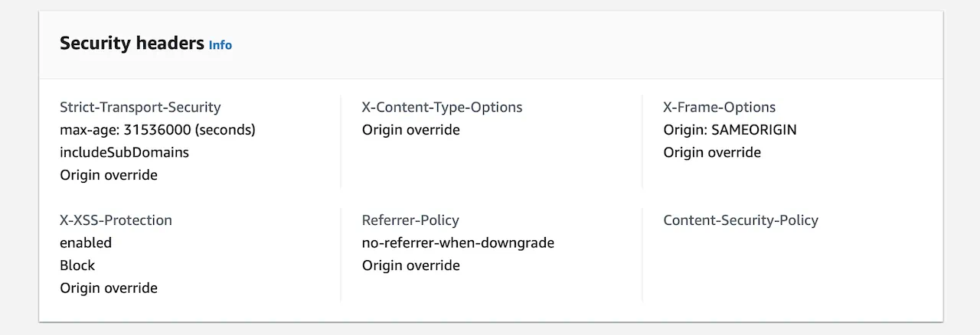Click Origin override under X-XSS-Protection
Screen dimensions: 980x335
point(109,288)
